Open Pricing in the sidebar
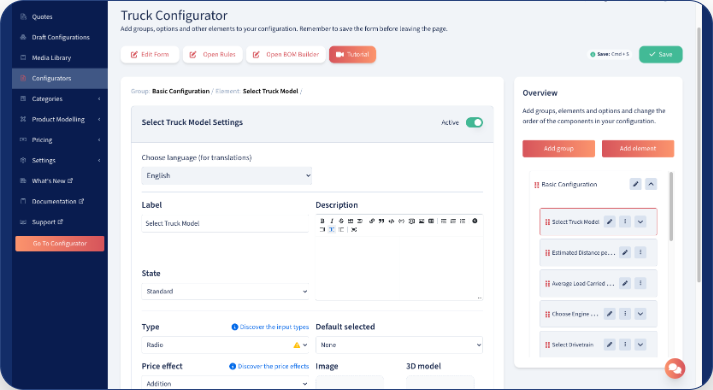 60,140
